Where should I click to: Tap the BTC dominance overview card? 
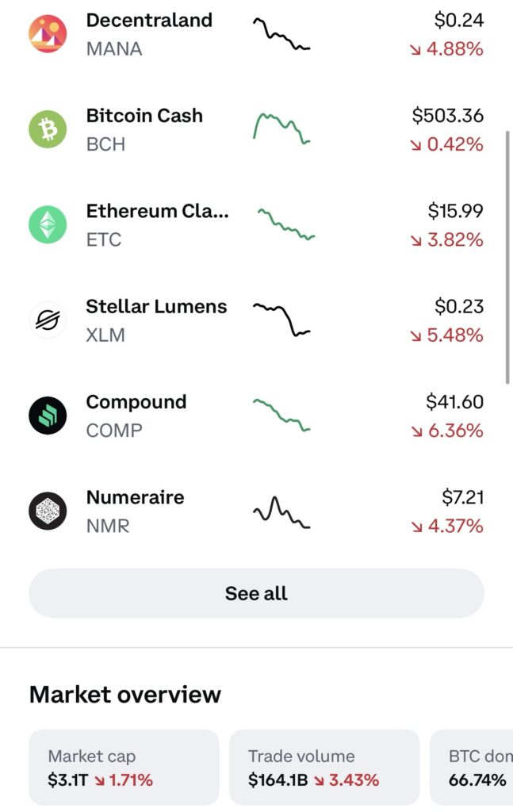pyautogui.click(x=472, y=767)
